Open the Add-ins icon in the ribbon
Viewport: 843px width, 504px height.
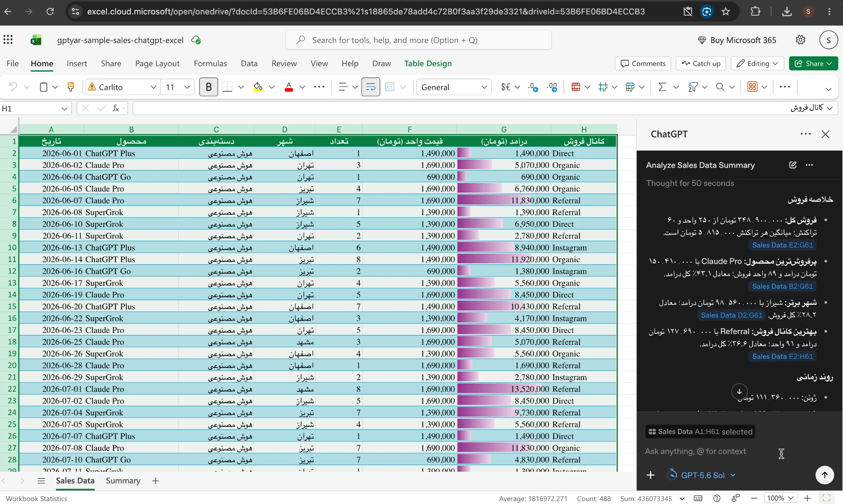(752, 87)
